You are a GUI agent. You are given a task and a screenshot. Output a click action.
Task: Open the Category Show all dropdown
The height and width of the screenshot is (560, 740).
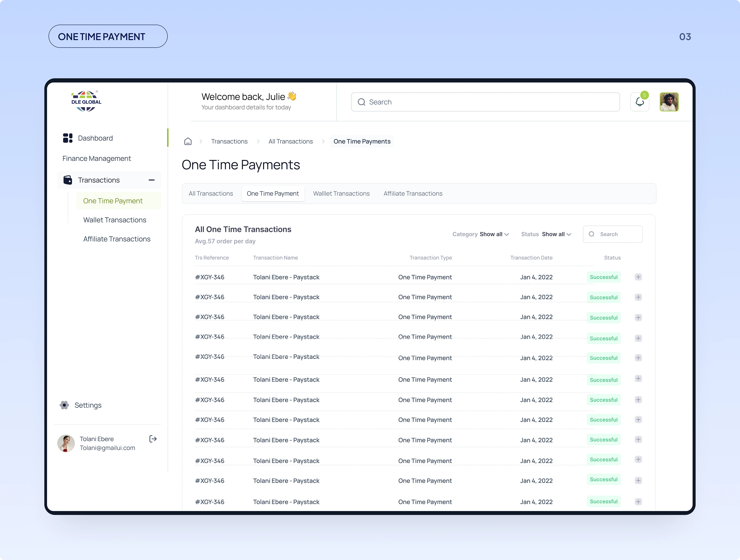494,234
